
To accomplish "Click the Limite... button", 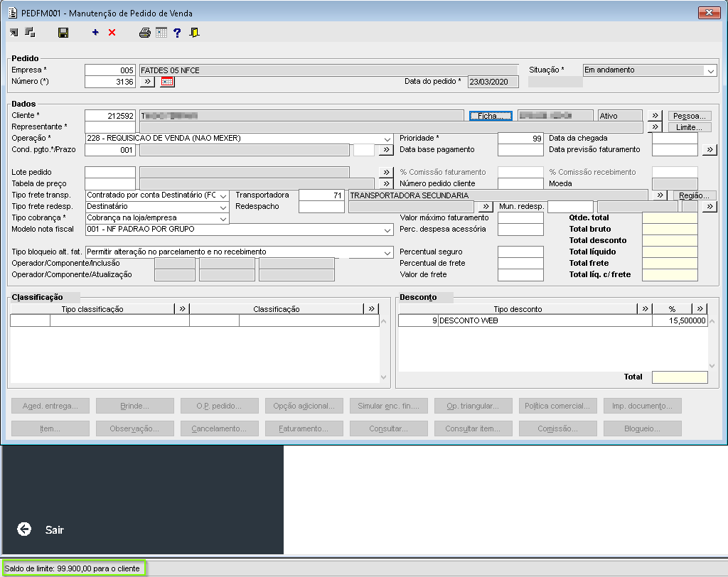I will tap(690, 126).
